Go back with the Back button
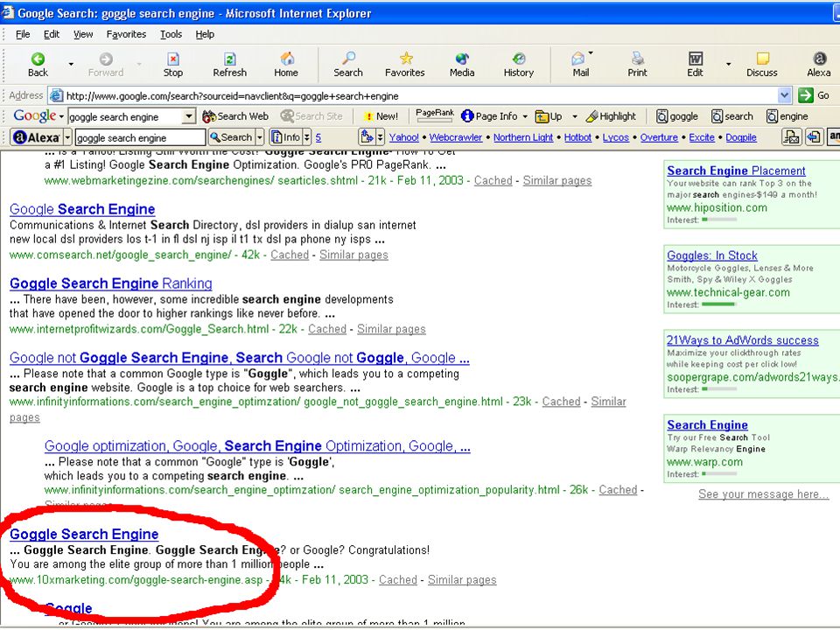Screen dimensions: 840x630 [38, 65]
